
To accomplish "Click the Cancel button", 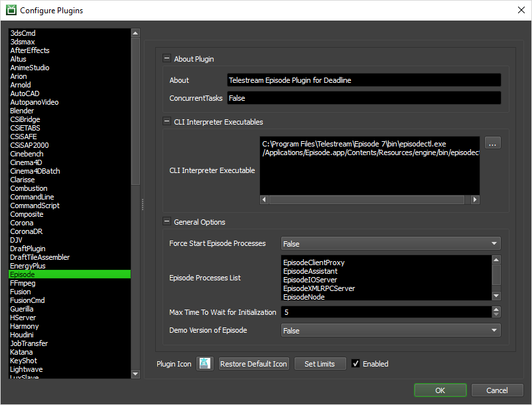I will point(497,390).
